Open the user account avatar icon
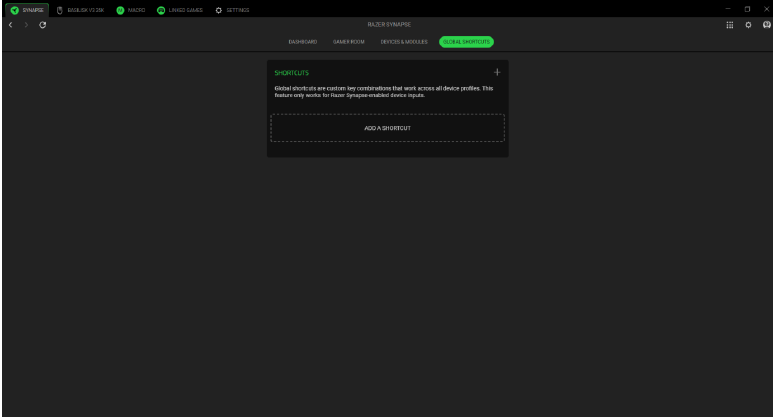The image size is (773, 419). 767,25
